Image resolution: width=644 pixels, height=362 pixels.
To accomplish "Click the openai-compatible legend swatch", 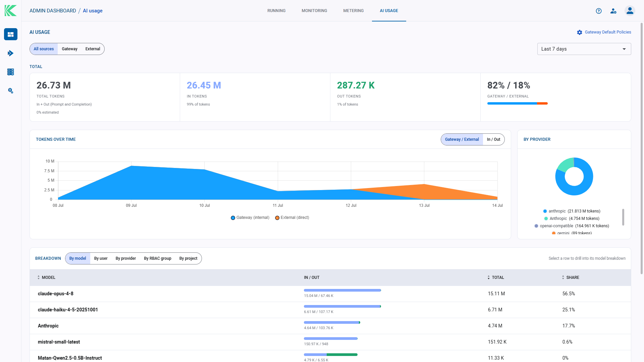I will coord(536,226).
